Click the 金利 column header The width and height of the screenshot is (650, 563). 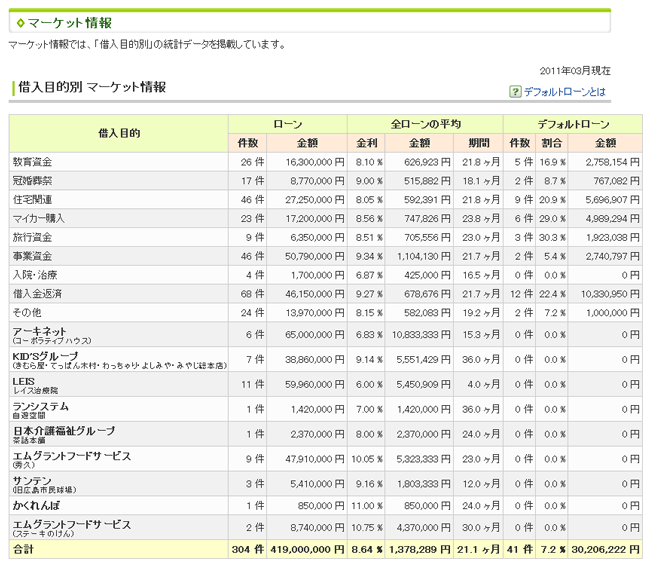[366, 143]
